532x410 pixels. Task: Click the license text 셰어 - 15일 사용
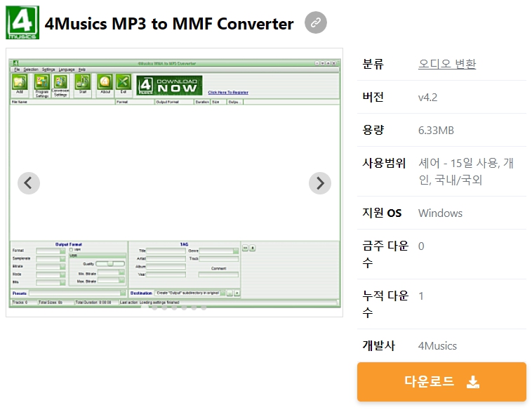459,164
